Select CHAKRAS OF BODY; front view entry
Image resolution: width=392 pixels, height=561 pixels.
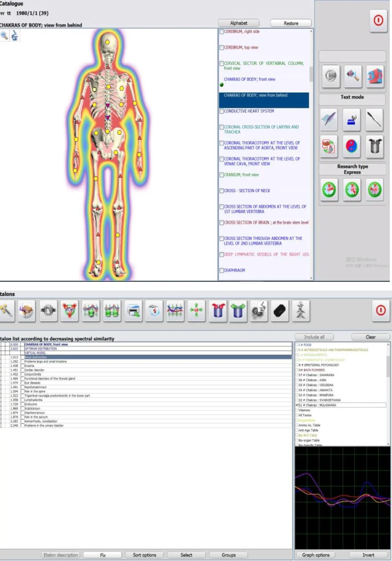tap(249, 79)
